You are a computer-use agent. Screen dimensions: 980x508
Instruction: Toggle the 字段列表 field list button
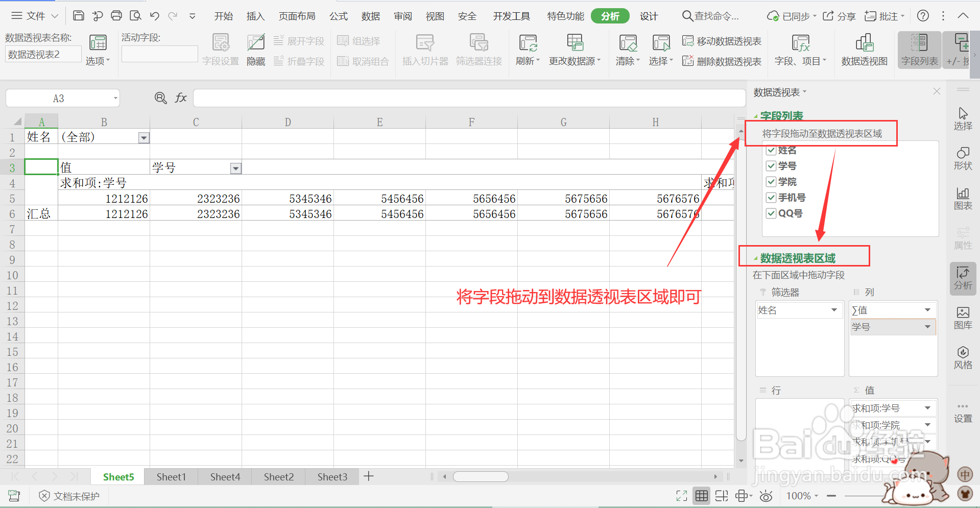pos(919,50)
